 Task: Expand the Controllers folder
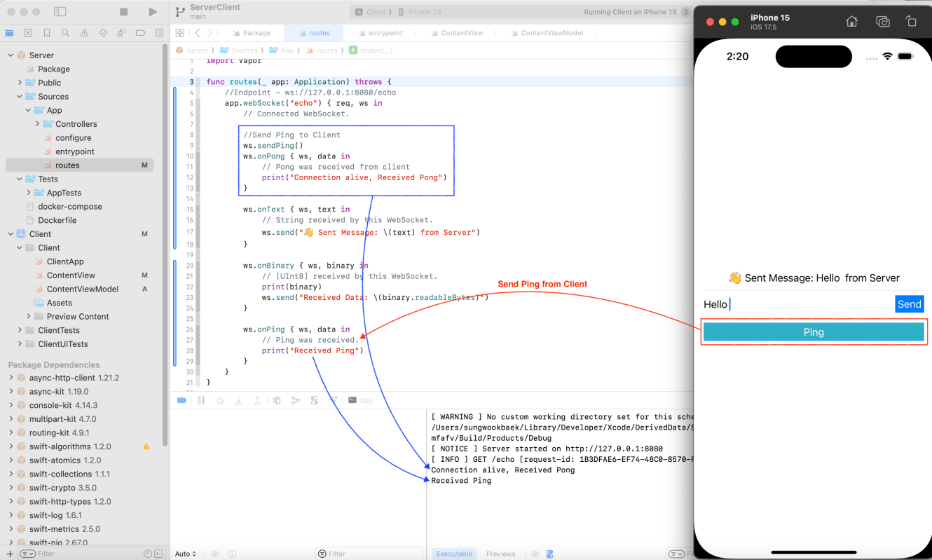click(38, 124)
